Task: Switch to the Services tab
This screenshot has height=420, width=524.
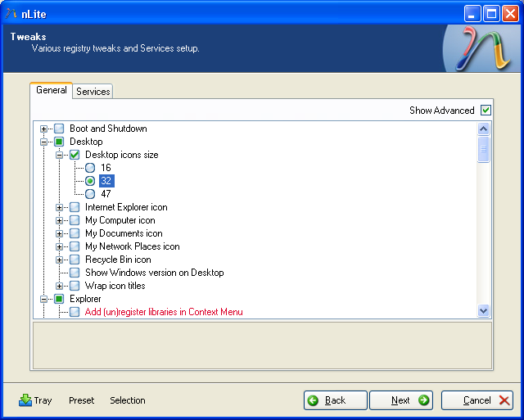Action: click(93, 91)
